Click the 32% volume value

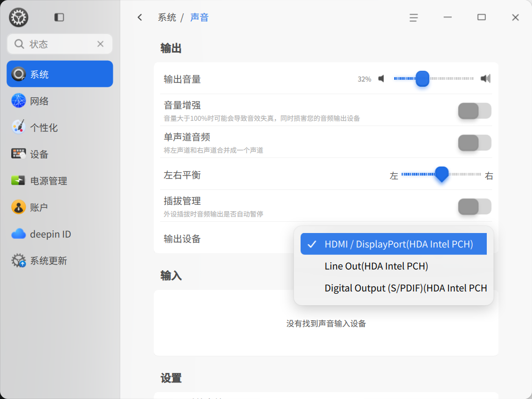click(364, 79)
